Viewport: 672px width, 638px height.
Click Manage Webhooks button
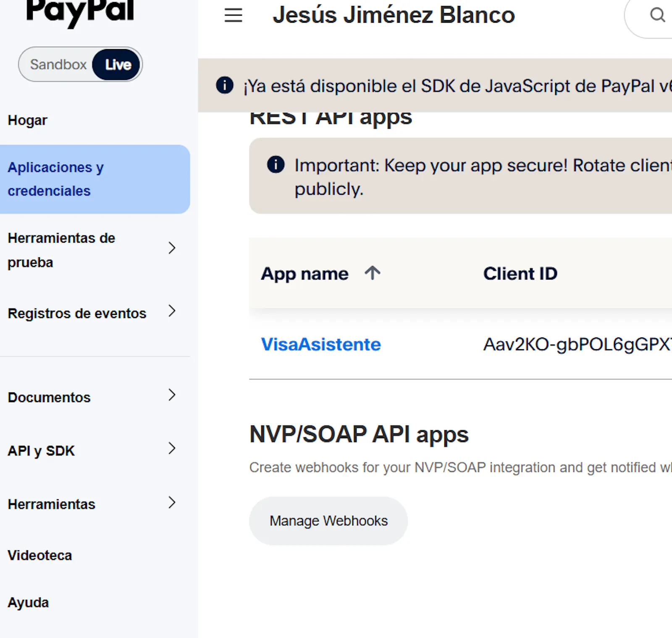(328, 521)
